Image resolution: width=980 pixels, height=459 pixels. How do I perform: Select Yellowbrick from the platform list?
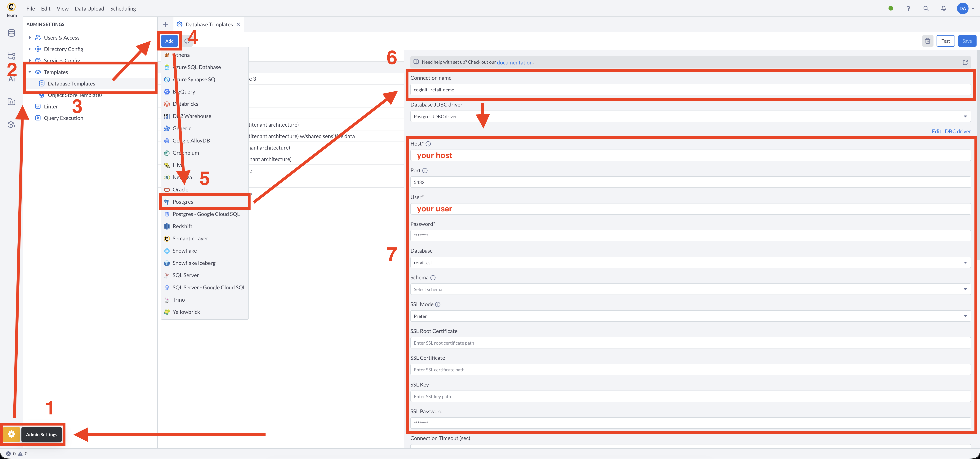[x=205, y=312]
